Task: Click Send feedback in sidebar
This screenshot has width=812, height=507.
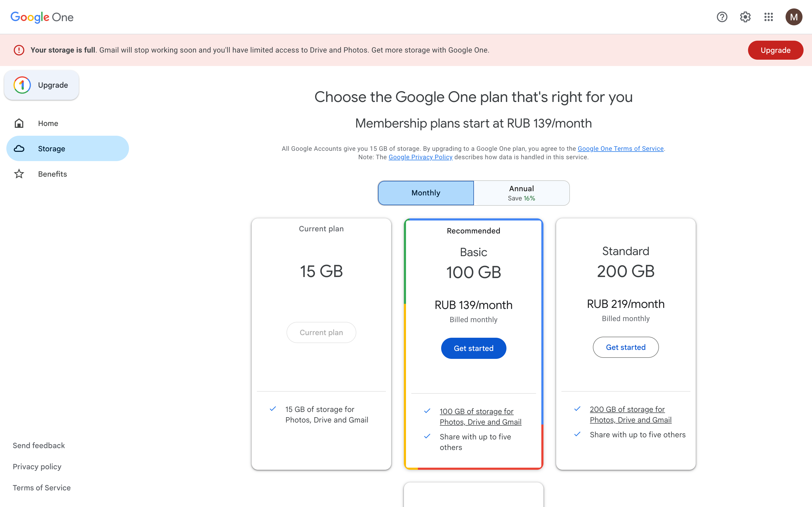Action: click(39, 445)
